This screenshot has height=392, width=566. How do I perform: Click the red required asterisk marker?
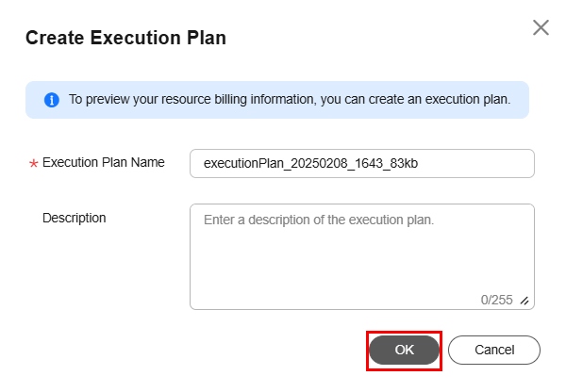point(33,163)
